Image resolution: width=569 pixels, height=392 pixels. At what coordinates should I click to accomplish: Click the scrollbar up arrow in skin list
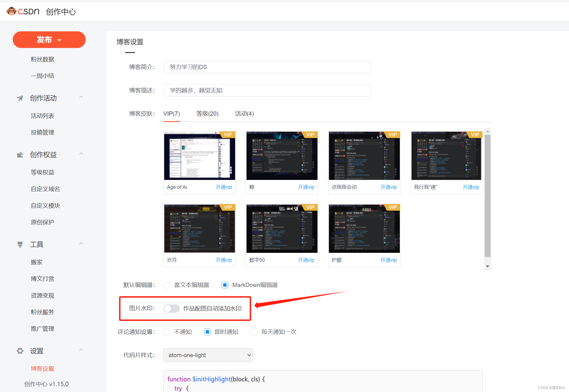(487, 131)
